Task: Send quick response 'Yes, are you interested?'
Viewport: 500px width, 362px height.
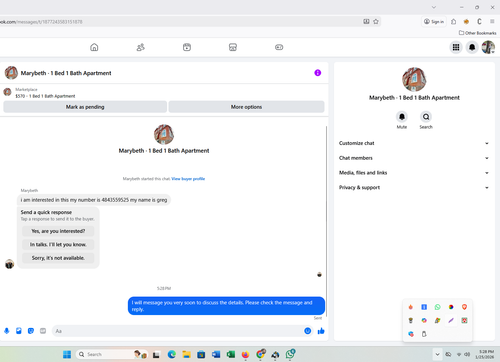Action: pyautogui.click(x=58, y=231)
